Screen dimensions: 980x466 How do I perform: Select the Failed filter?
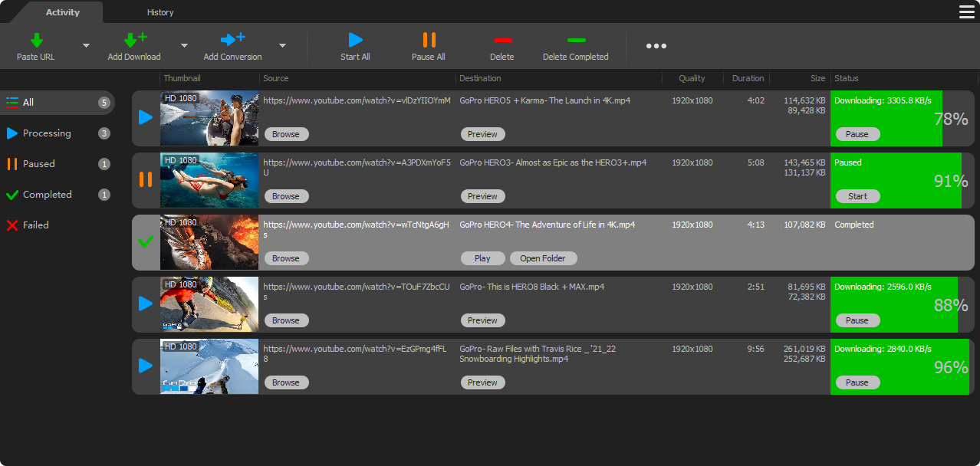[58, 225]
